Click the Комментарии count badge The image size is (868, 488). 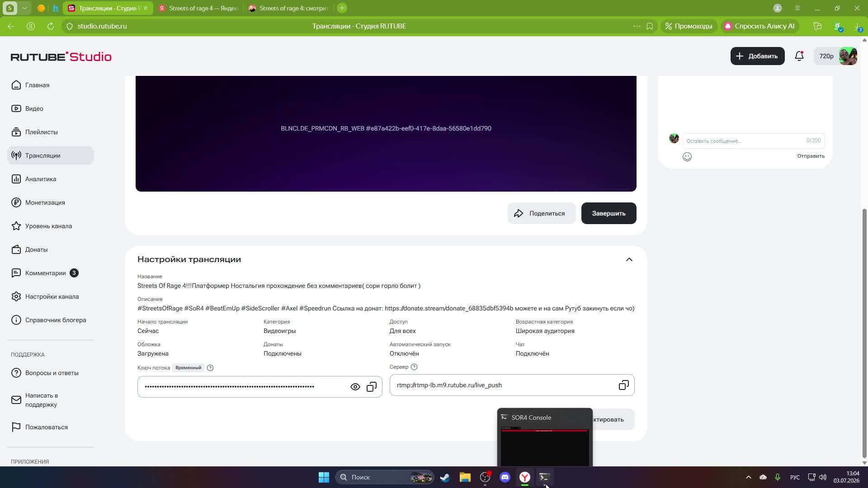74,273
